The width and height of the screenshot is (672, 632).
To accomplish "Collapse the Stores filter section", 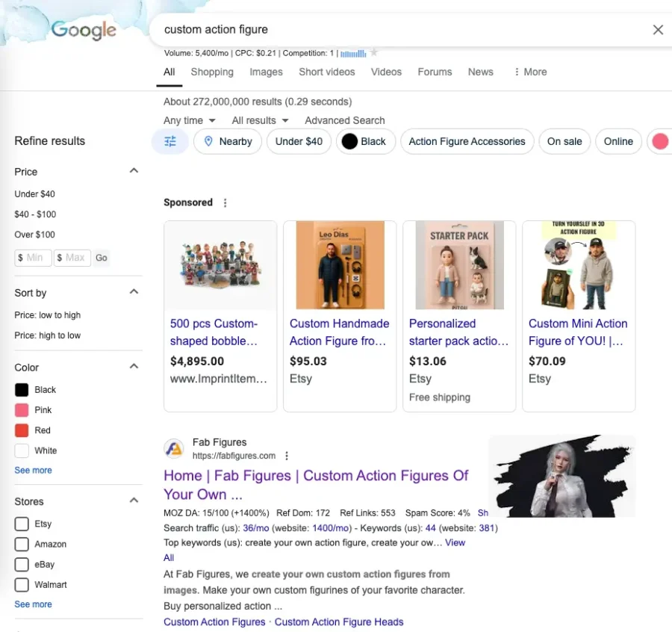I will coord(134,501).
